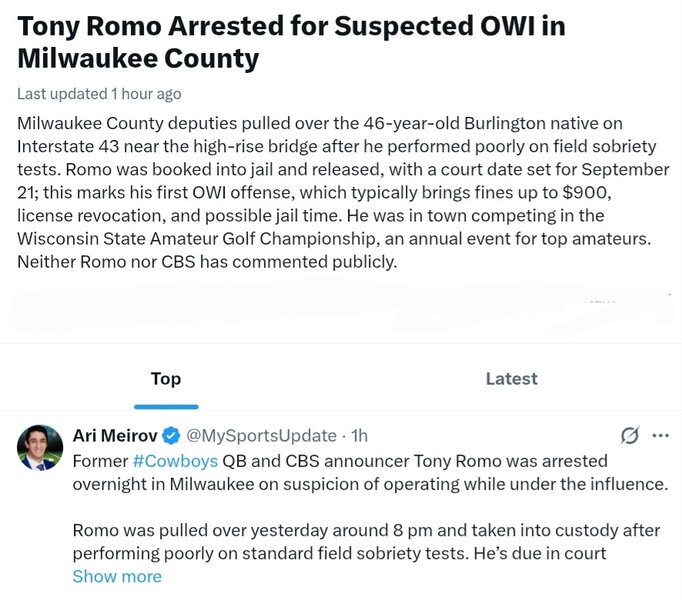682x600 pixels.
Task: Open Ari Meirov's profile avatar
Action: click(40, 448)
